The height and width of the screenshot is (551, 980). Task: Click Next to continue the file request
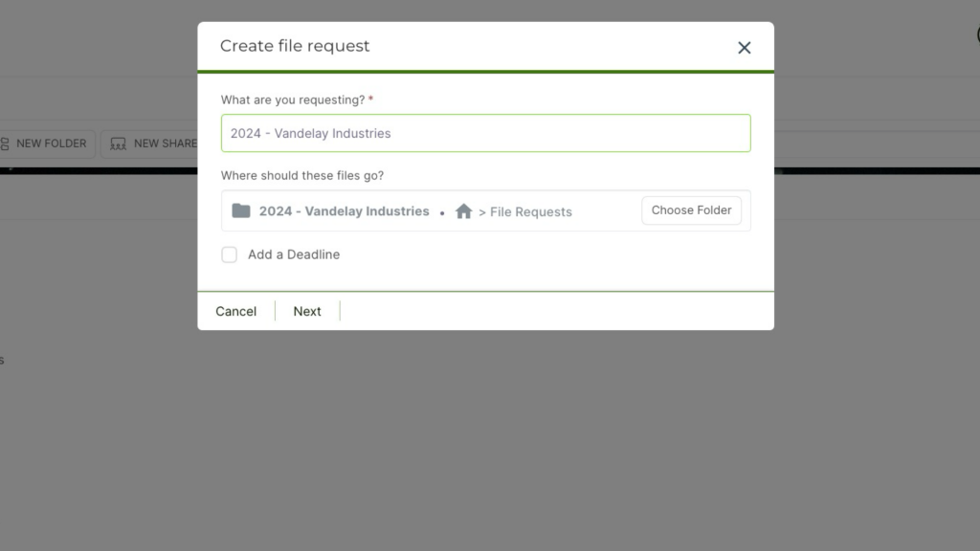pyautogui.click(x=307, y=311)
